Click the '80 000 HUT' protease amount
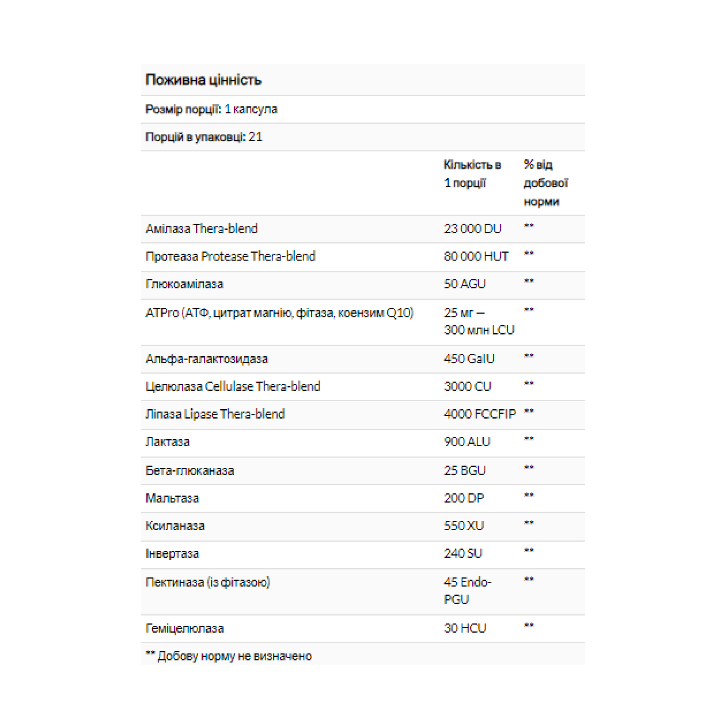Viewport: 728px width, 728px height. (x=476, y=256)
